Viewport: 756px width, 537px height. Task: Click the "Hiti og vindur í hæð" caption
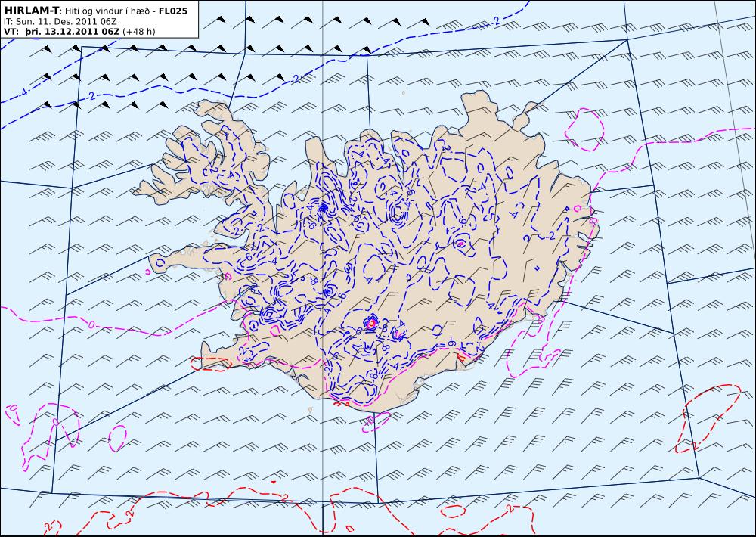109,11
